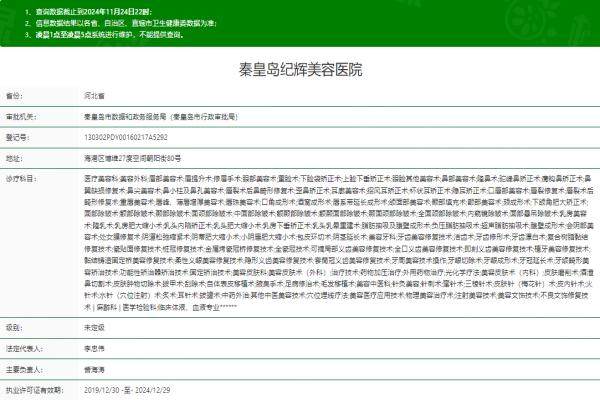
Task: Click the hospital title 秦皇岛纪辉美容医院
Action: 299,70
